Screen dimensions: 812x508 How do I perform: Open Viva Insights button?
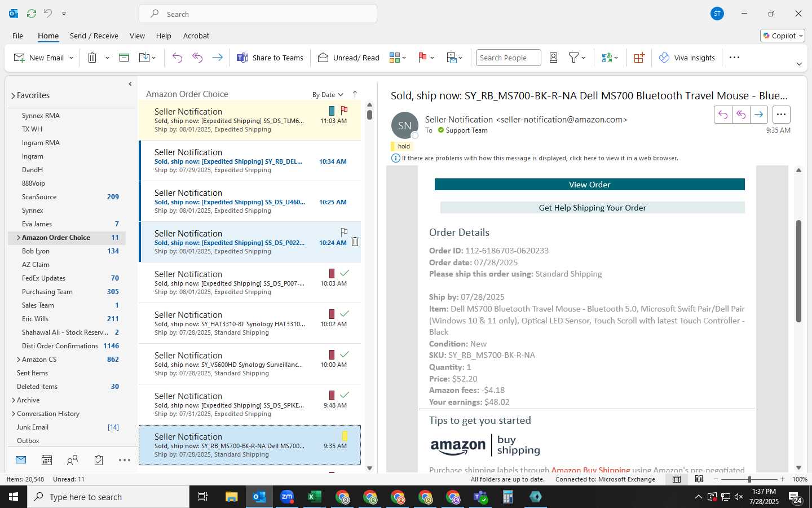point(687,58)
